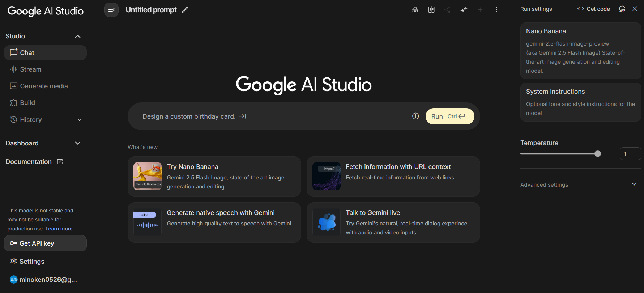Click the incognito temporary chat icon

pyautogui.click(x=415, y=10)
